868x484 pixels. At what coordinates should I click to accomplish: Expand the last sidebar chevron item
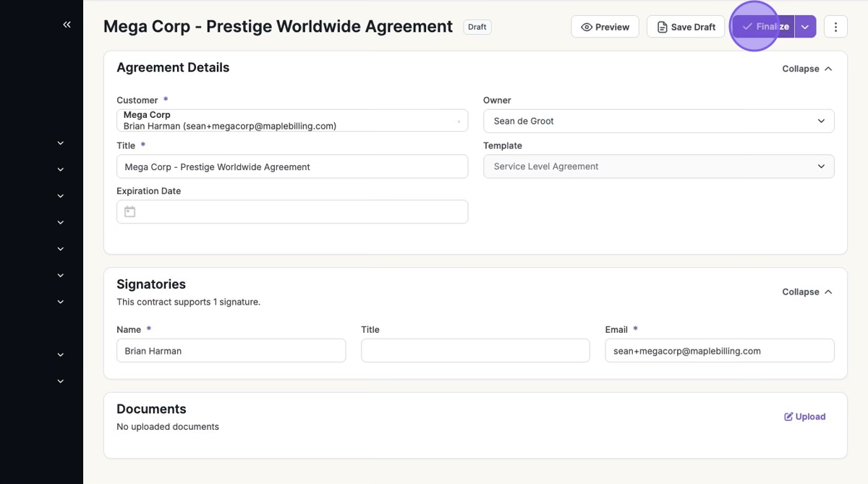[x=61, y=381]
